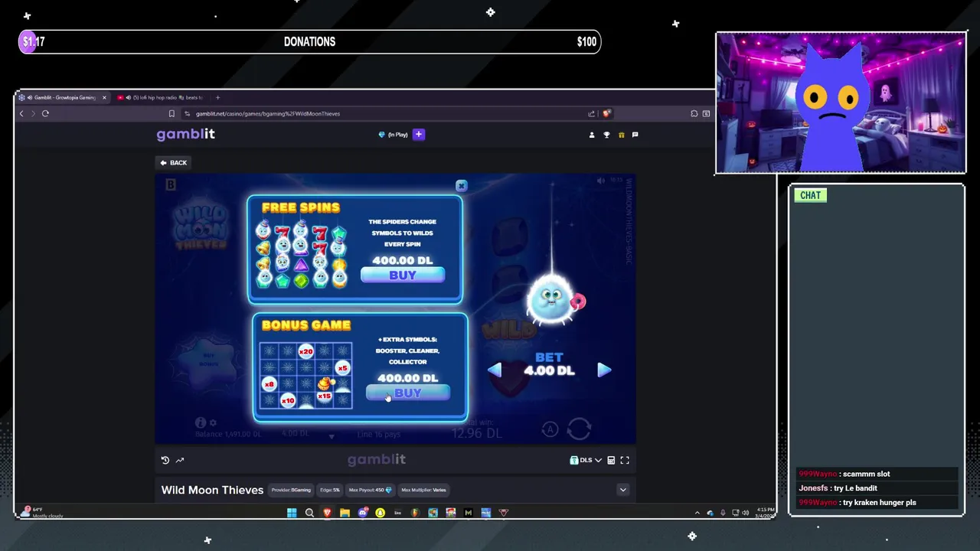Toggle game fullscreen mode

pos(625,460)
